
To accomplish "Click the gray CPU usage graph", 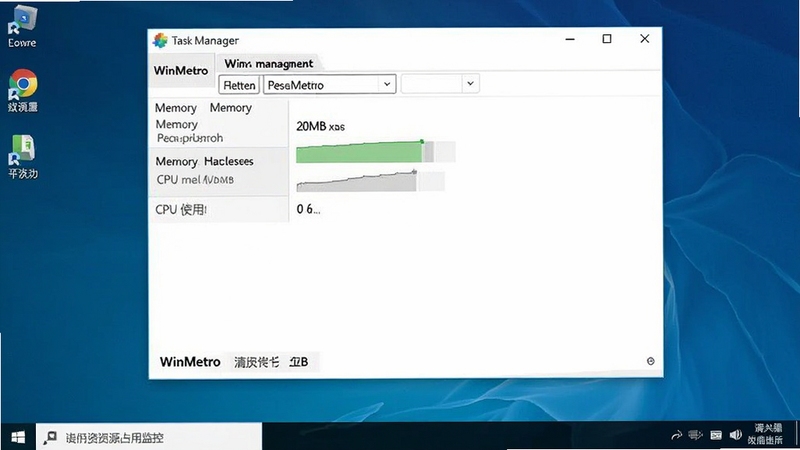I will pyautogui.click(x=370, y=181).
